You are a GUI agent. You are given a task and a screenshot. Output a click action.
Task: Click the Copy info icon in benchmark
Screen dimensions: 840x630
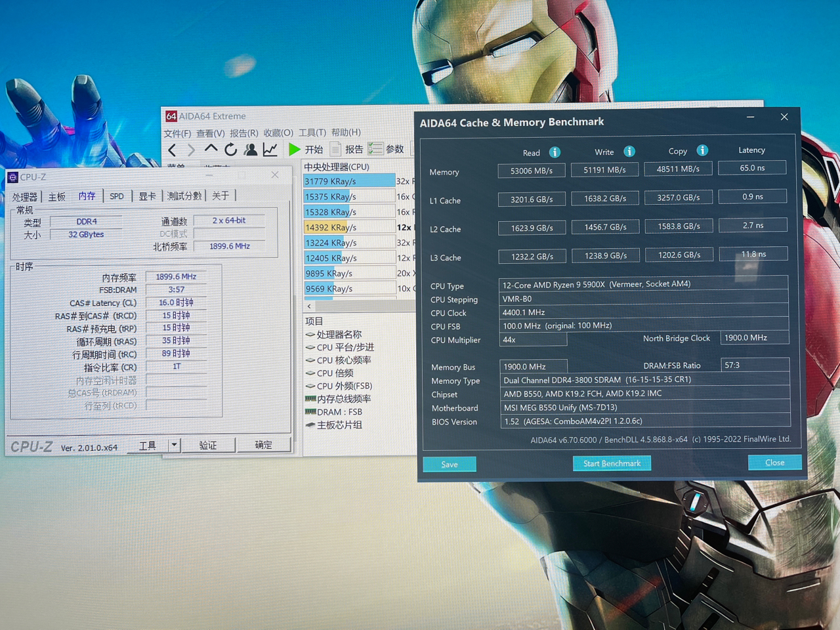click(702, 150)
